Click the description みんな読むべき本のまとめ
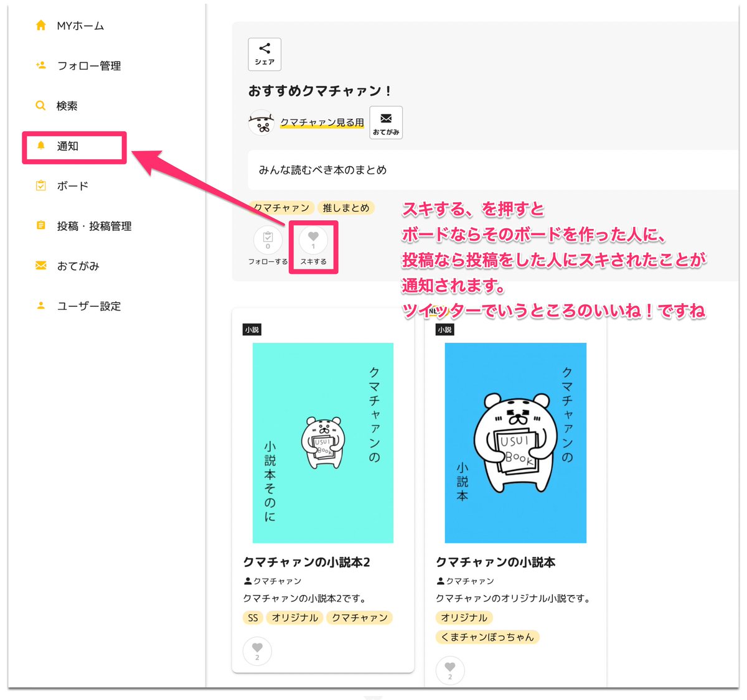The width and height of the screenshot is (747, 700). [x=322, y=170]
